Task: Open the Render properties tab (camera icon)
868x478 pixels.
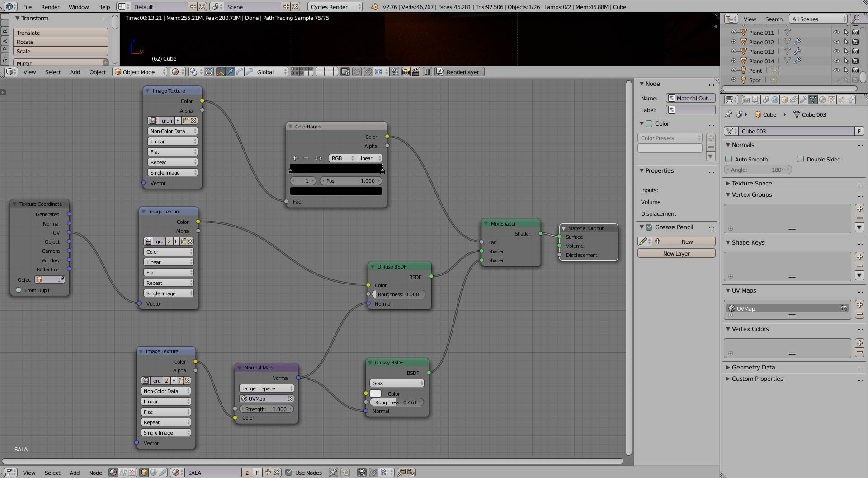Action: [x=746, y=100]
